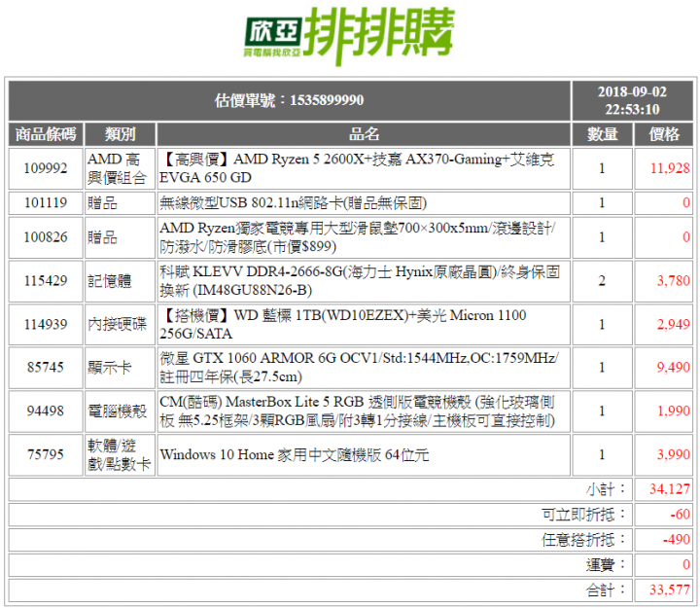
Task: Select barcode 115429
Action: click(46, 281)
